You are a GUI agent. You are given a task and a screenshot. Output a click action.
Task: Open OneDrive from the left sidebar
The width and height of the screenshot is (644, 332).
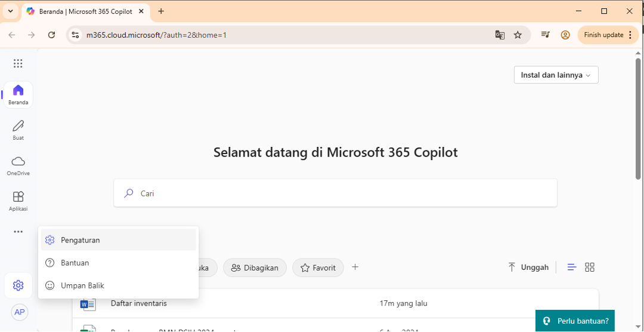pyautogui.click(x=18, y=165)
